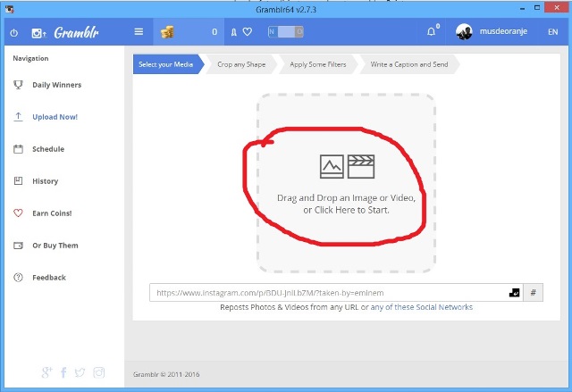The height and width of the screenshot is (392, 572).
Task: Click the power icon in header
Action: click(x=14, y=33)
